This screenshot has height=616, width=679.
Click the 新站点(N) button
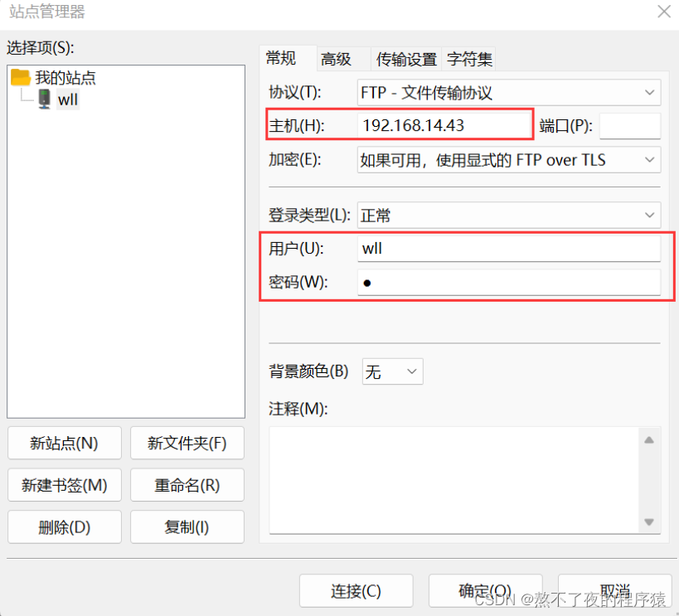[x=64, y=443]
